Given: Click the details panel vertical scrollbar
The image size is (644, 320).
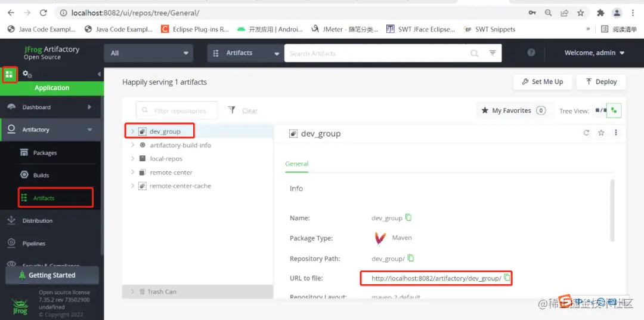Looking at the screenshot, I should [x=612, y=210].
